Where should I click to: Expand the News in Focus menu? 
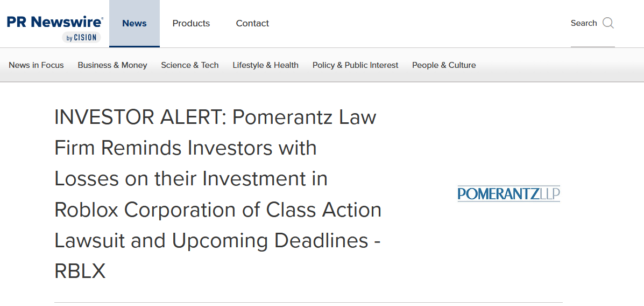tap(36, 65)
